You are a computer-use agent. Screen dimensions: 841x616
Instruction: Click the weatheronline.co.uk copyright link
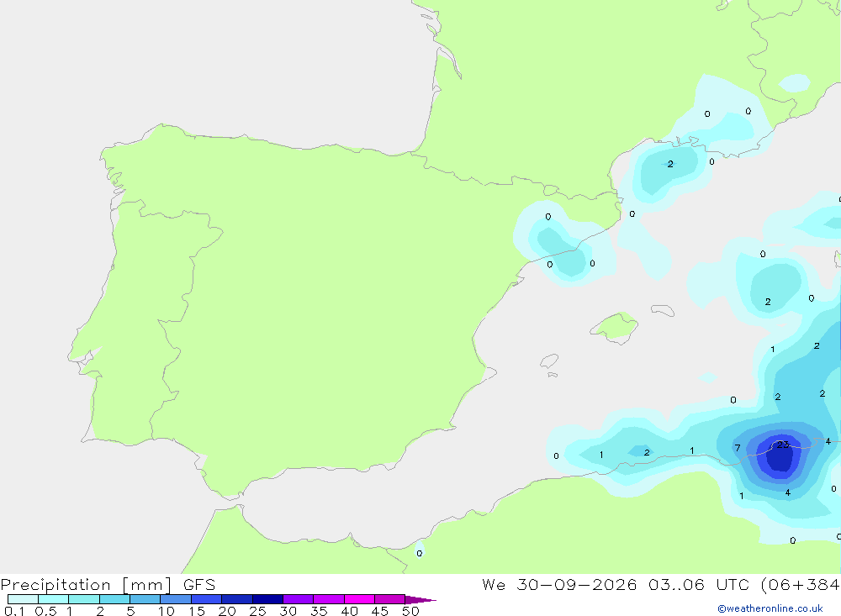[x=770, y=608]
